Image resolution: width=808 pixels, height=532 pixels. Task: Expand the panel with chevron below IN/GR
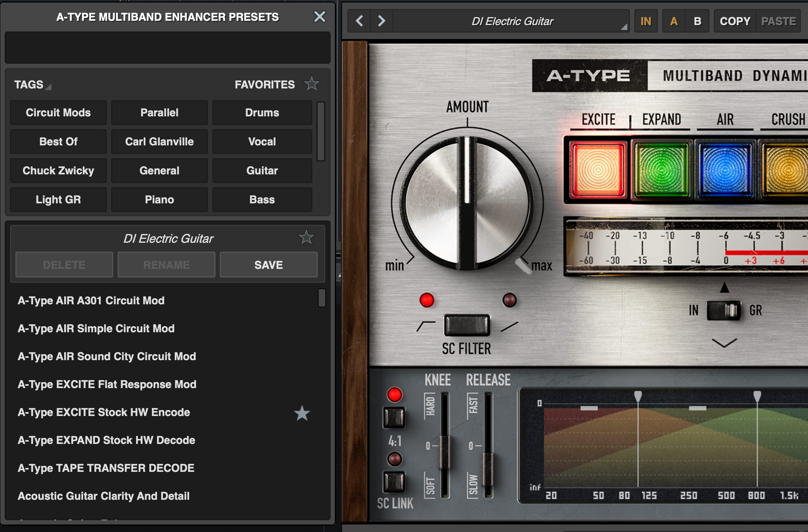[x=724, y=343]
